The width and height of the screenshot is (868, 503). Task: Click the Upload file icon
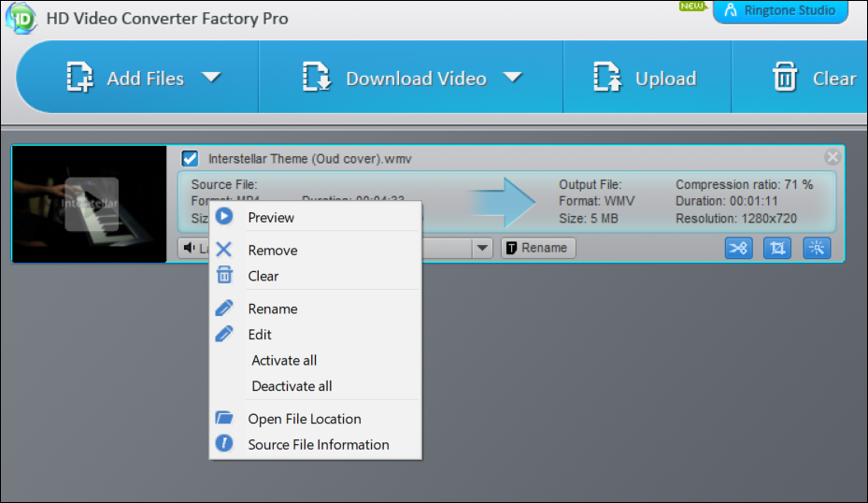tap(607, 77)
